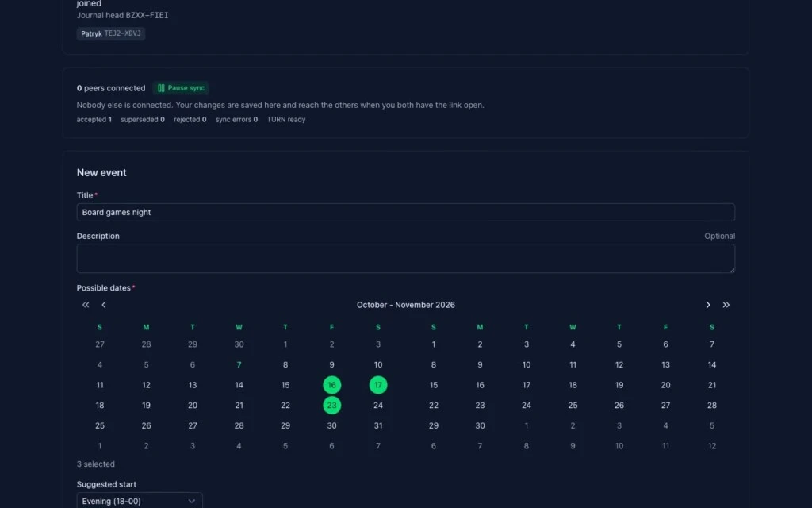This screenshot has height=508, width=812.
Task: Click the "0 peers connected" status
Action: coord(111,88)
